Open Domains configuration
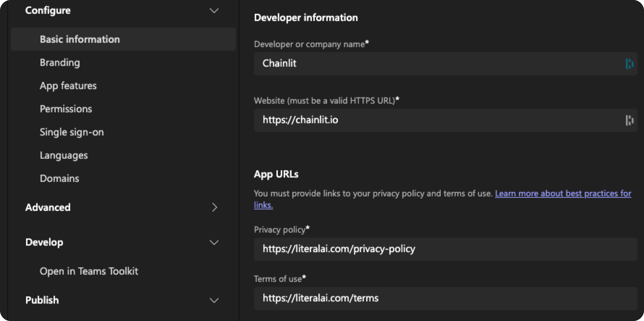 pos(59,178)
